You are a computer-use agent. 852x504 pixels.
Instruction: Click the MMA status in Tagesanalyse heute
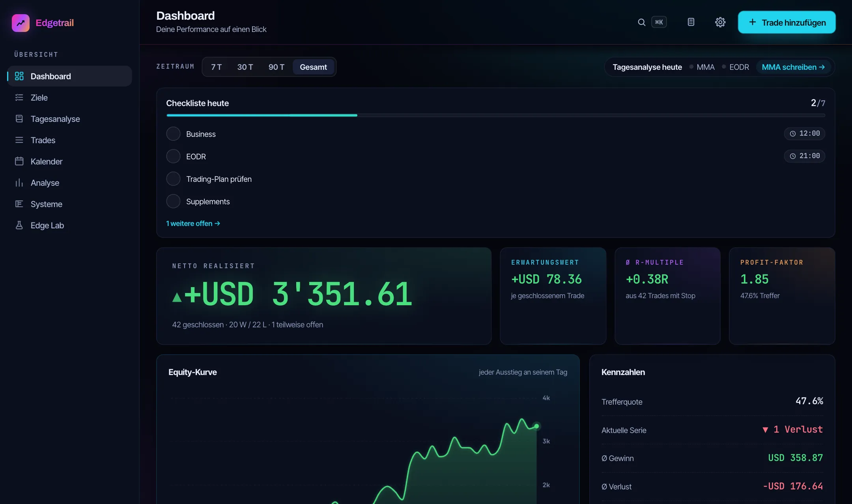click(x=702, y=67)
